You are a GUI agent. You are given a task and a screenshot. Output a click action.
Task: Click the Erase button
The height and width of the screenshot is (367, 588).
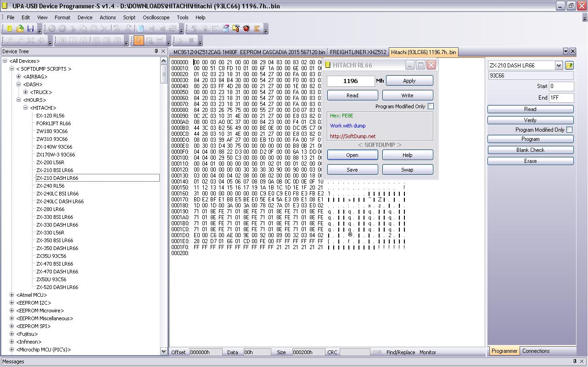(x=531, y=161)
